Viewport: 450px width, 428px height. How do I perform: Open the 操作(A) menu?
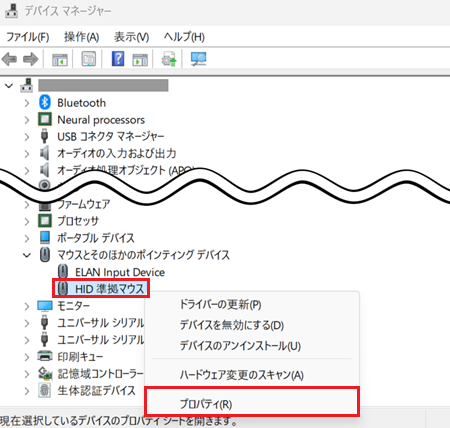82,37
